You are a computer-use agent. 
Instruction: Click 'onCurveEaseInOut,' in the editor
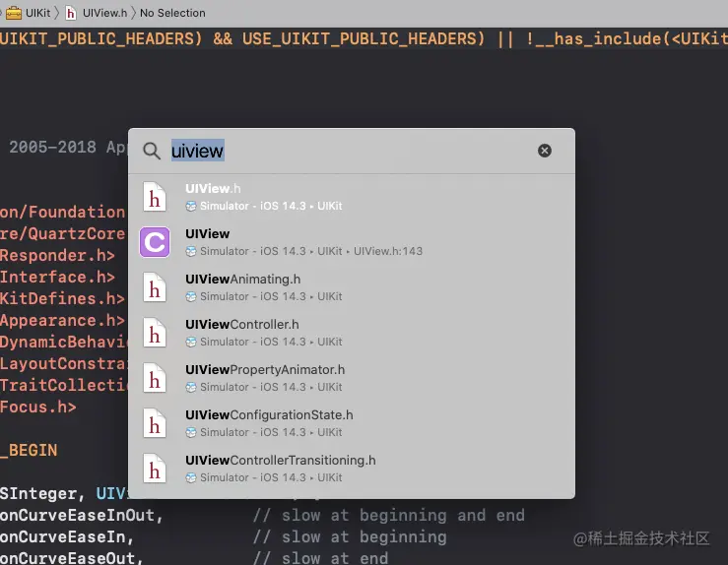(82, 516)
